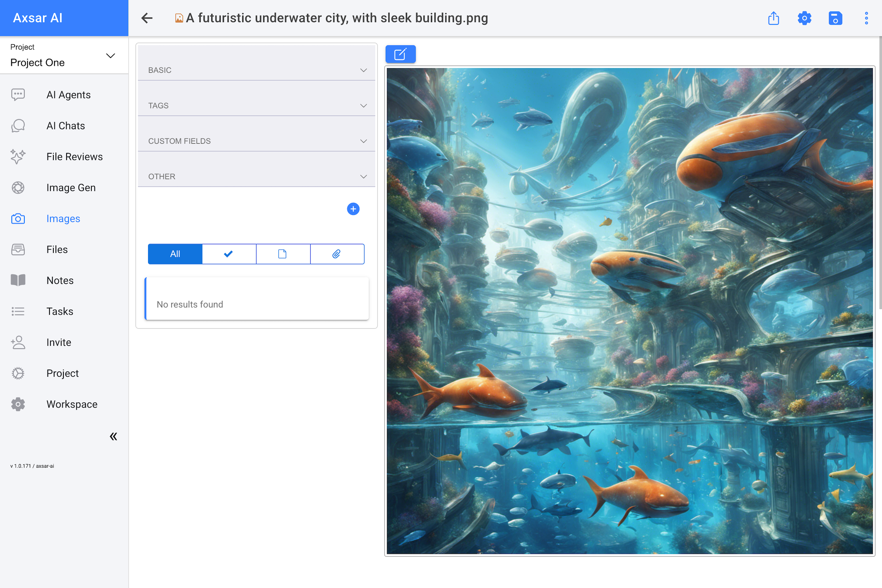Click the edit image pencil button
The image size is (882, 588).
[400, 54]
